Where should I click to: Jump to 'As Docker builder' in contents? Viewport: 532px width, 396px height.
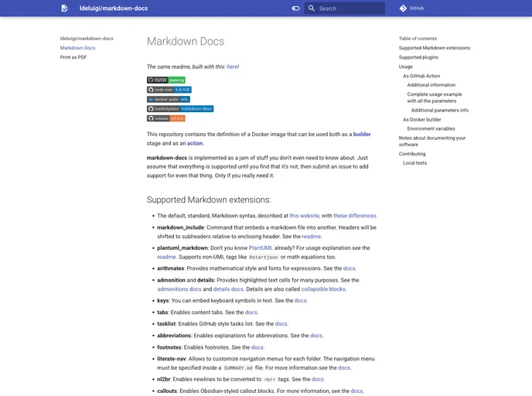422,119
